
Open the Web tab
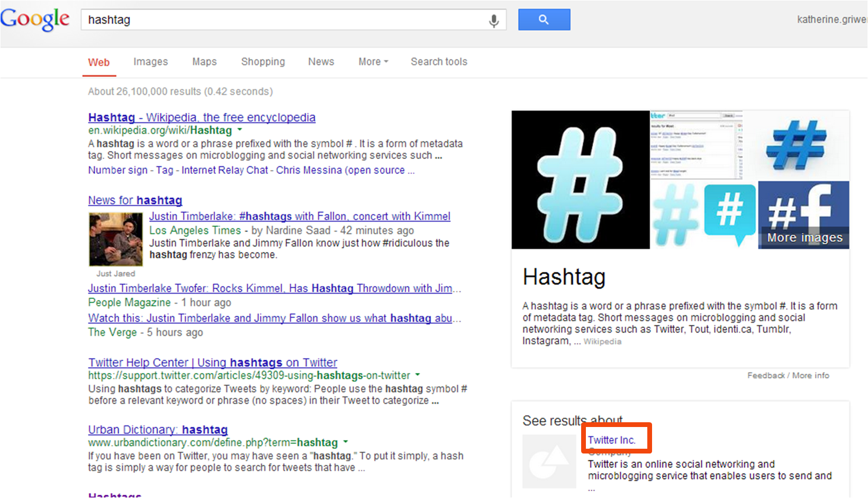99,62
